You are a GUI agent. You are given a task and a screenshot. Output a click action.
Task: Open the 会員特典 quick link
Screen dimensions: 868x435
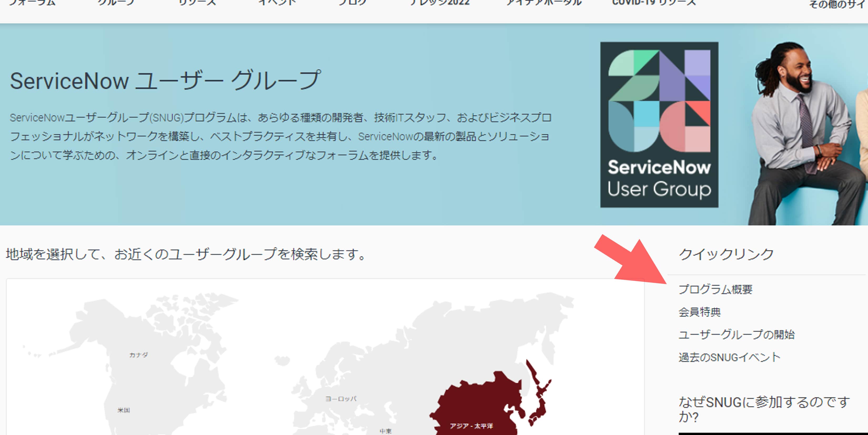coord(699,312)
